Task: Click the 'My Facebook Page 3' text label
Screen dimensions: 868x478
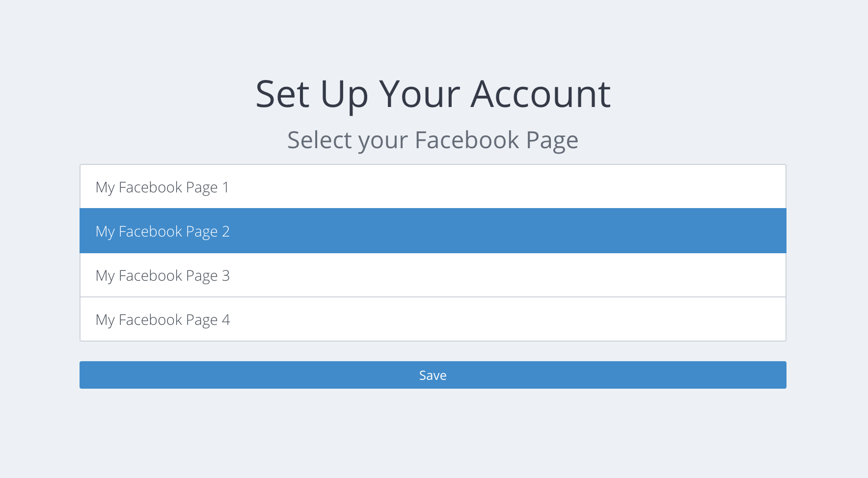Action: 163,276
